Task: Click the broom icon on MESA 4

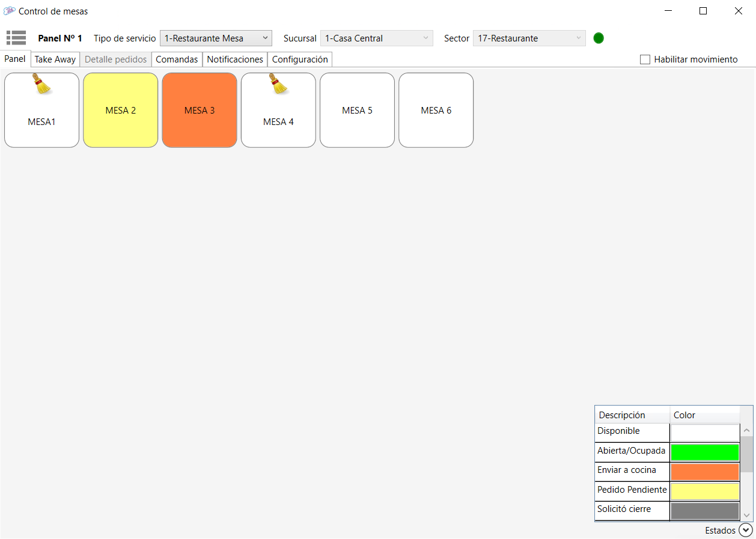Action: coord(278,84)
